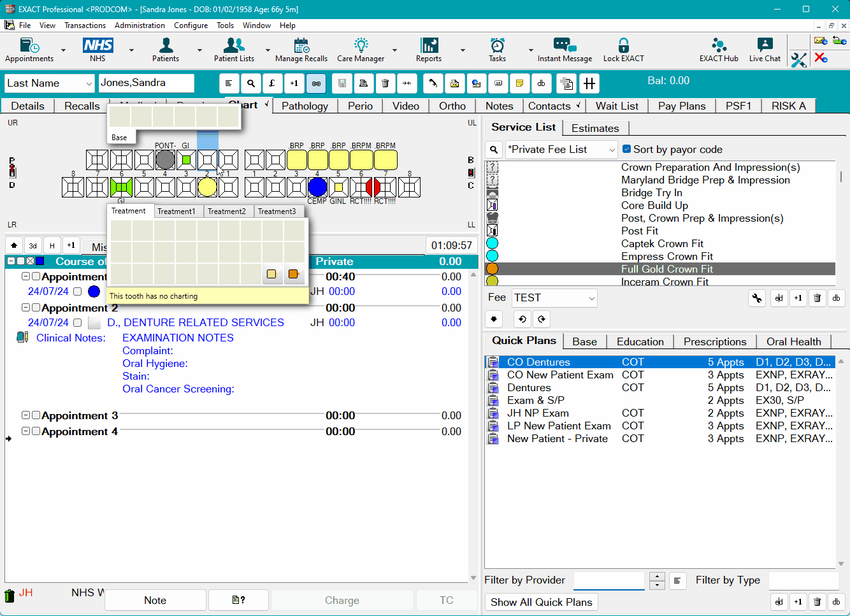Collapse the Appointment 3 node
Screen dimensions: 850x616
[26, 415]
